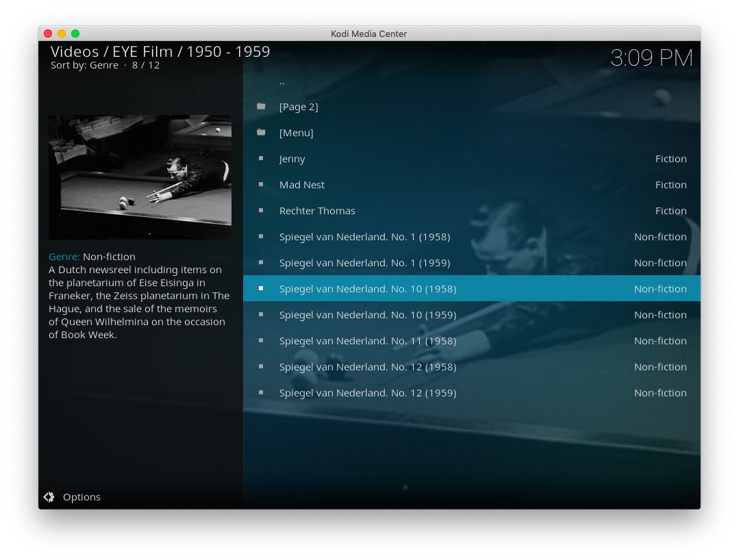Open the [Menu] folder entry
739x560 pixels.
(x=296, y=133)
